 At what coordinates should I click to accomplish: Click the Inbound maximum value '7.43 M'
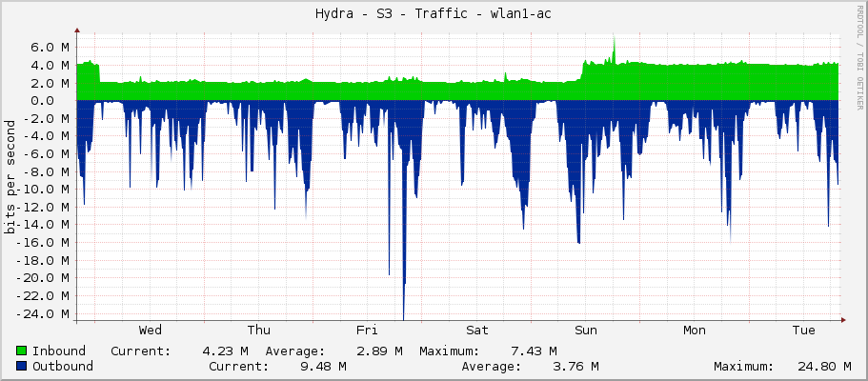click(535, 351)
